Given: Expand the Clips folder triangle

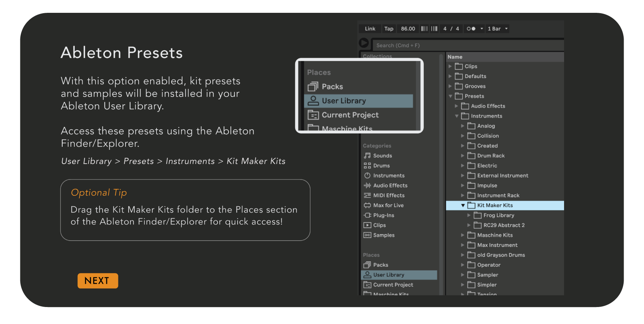Looking at the screenshot, I should click(x=450, y=66).
